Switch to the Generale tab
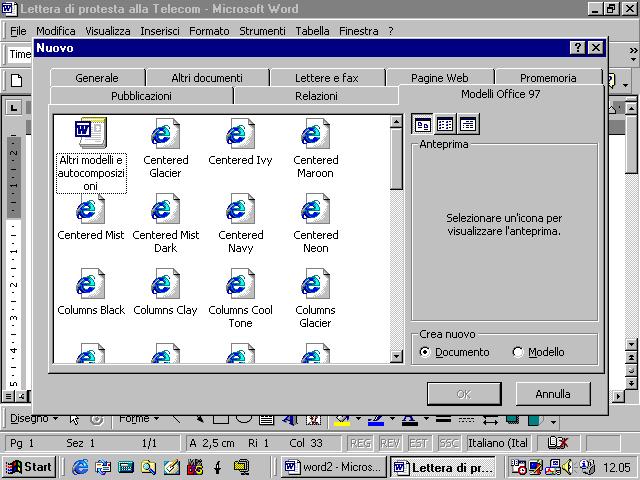The width and height of the screenshot is (640, 480). (x=97, y=78)
